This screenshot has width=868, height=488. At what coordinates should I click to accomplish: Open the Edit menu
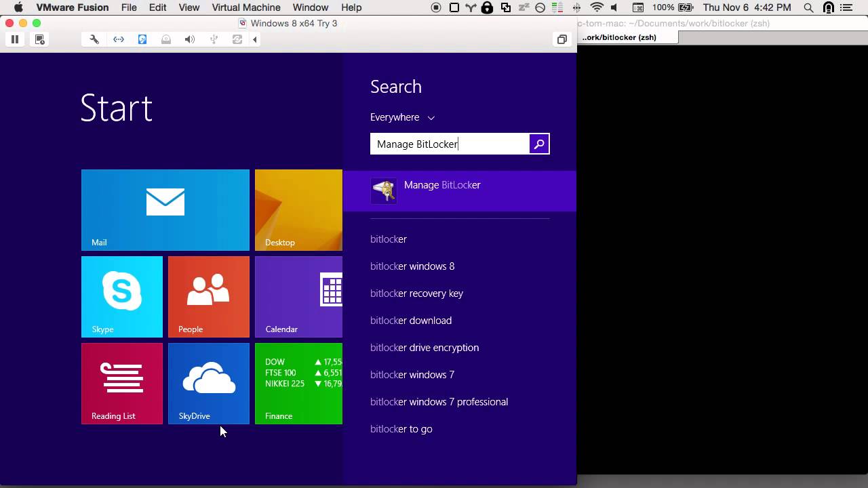pos(158,7)
